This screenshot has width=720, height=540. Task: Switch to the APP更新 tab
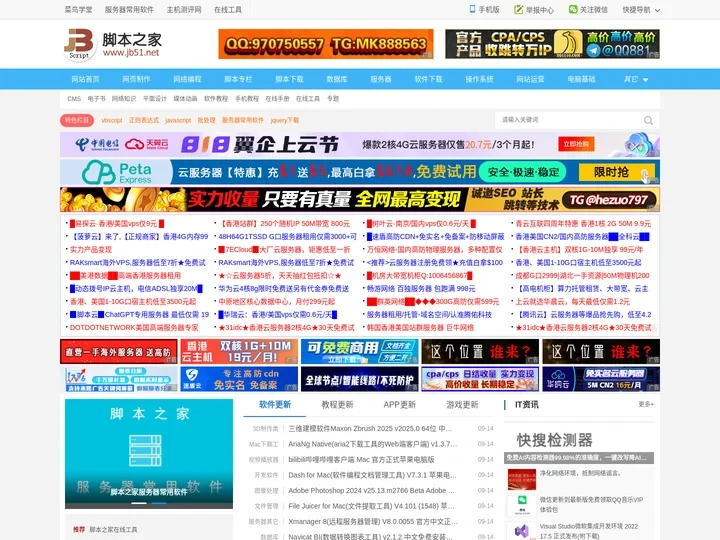point(399,405)
